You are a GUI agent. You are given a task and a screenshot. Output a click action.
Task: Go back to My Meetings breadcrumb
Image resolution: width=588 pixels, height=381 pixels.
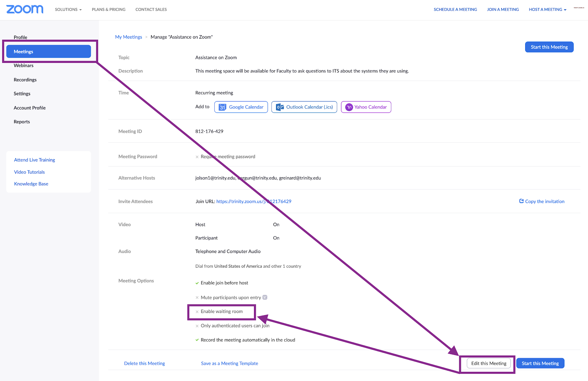coord(128,37)
